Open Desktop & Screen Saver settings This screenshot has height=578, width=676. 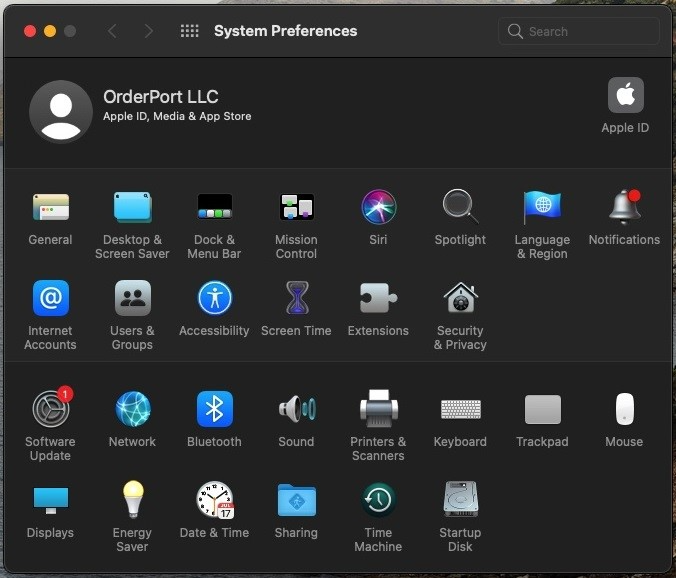[132, 207]
